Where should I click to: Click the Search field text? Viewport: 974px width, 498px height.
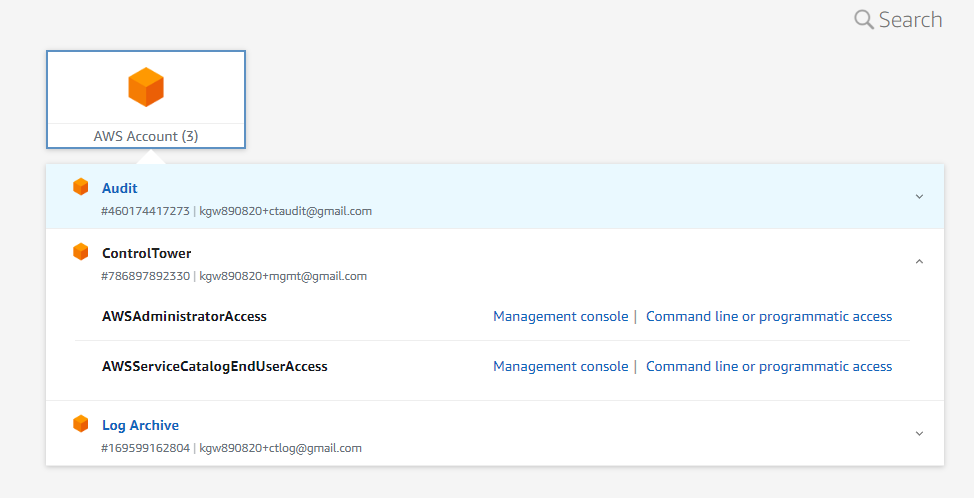tap(910, 20)
